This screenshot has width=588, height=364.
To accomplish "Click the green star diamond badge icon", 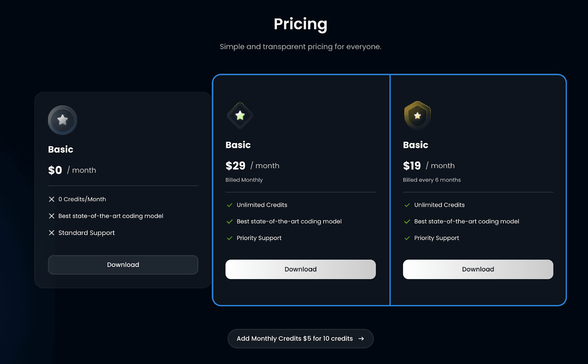I will click(240, 116).
